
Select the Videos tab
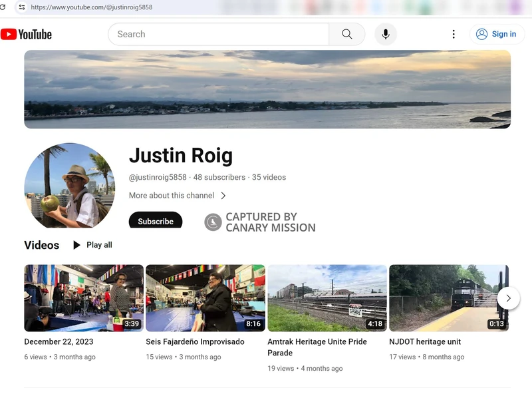click(x=41, y=245)
